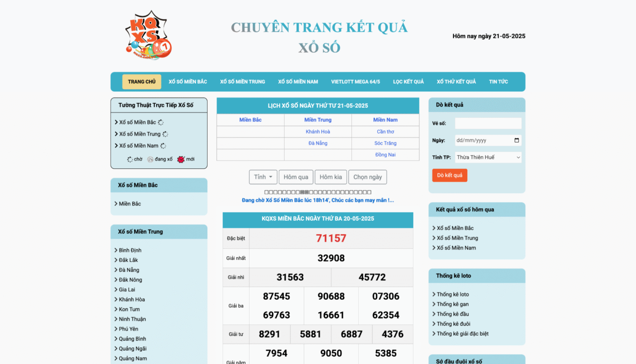Click the special prize number 71157

tap(331, 238)
